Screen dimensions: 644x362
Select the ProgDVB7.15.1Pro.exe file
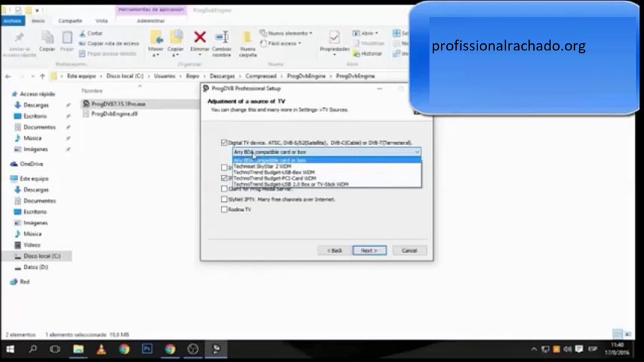click(x=118, y=104)
